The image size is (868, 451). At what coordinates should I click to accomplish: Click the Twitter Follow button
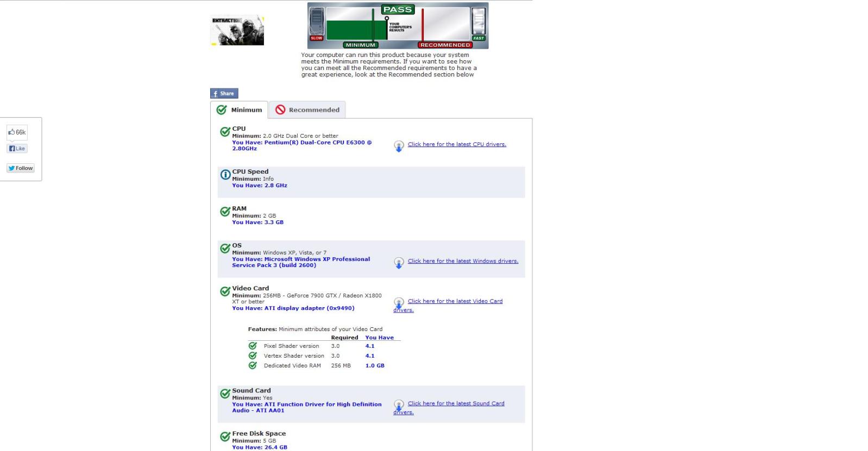(x=21, y=168)
